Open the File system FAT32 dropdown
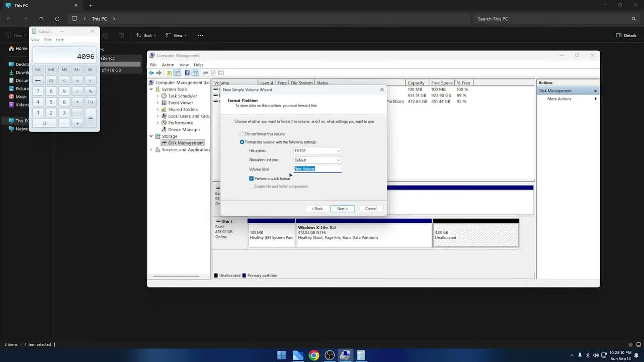644x362 pixels. point(317,151)
